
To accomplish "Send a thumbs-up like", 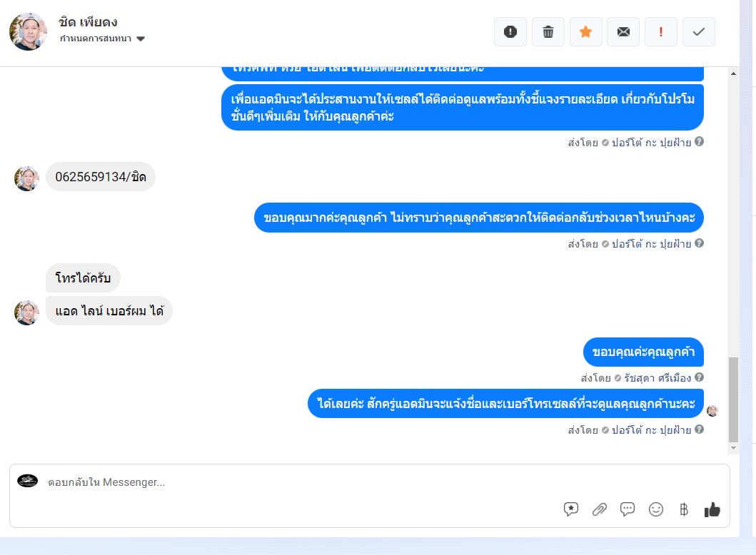I will 712,509.
